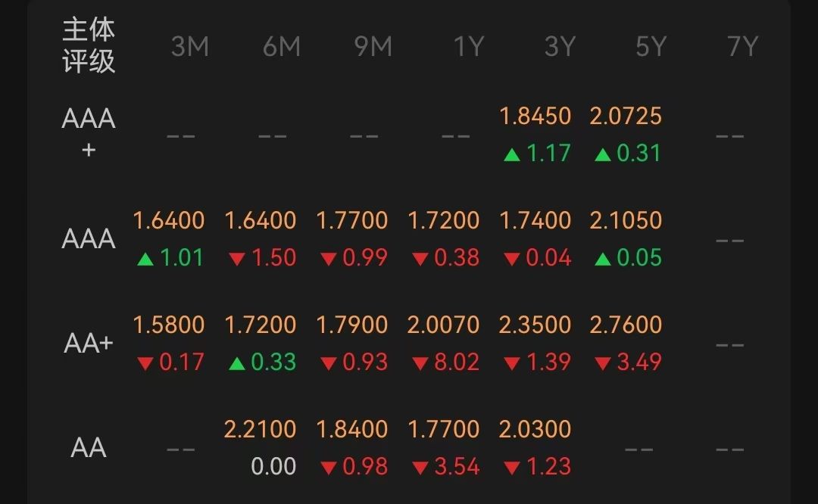Tap the 5Y column header

point(651,46)
